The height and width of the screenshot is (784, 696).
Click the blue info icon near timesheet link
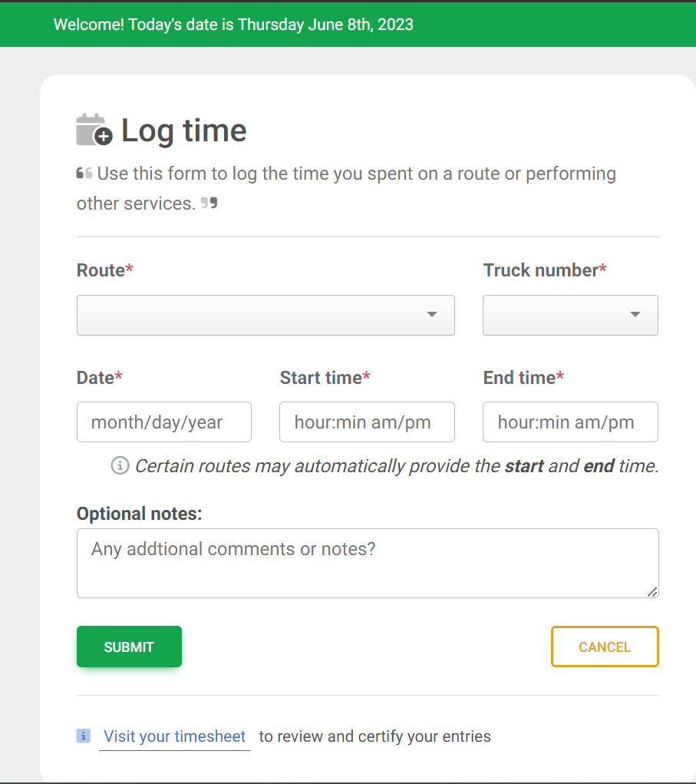click(x=84, y=736)
